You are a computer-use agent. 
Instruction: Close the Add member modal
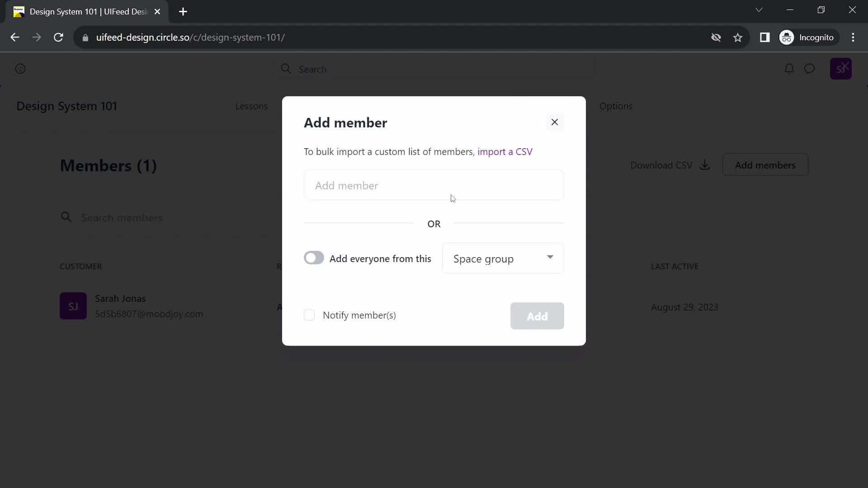pos(554,122)
